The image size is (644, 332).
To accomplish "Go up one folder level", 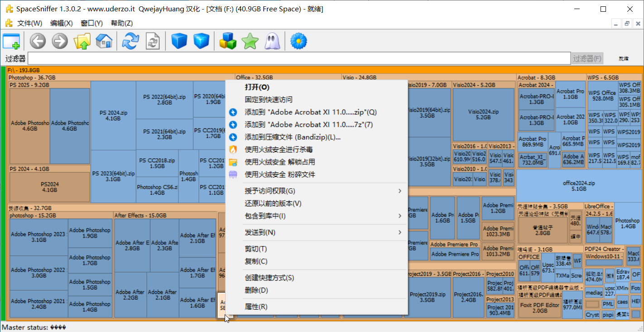I will point(82,41).
